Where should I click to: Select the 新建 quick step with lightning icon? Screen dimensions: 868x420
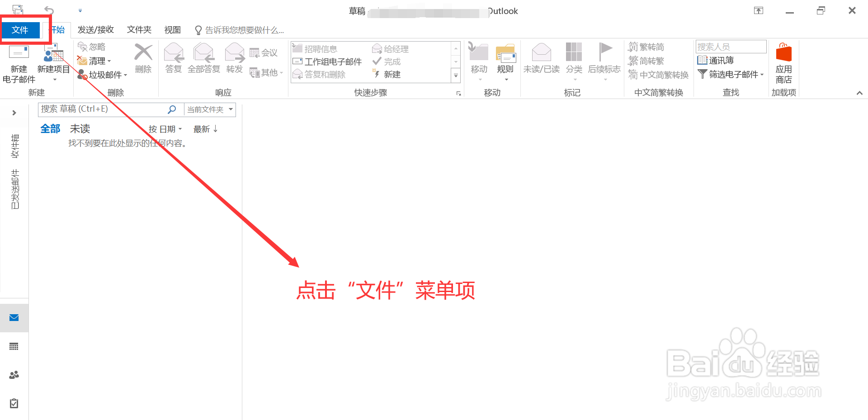pos(387,74)
